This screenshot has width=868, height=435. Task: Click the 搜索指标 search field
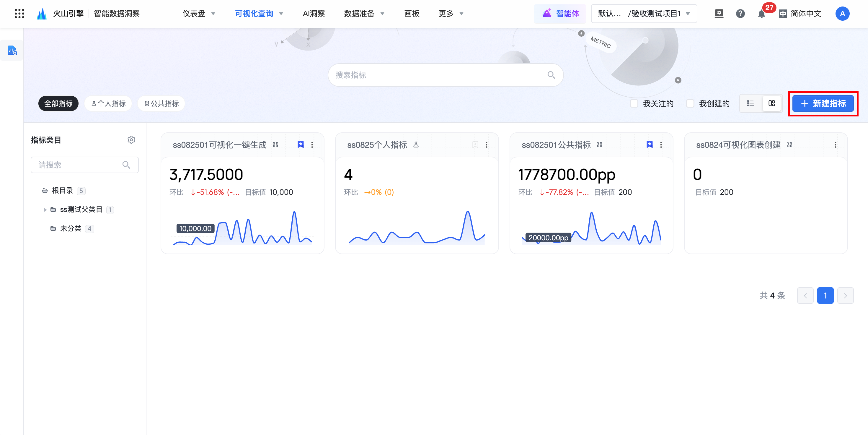(x=438, y=75)
